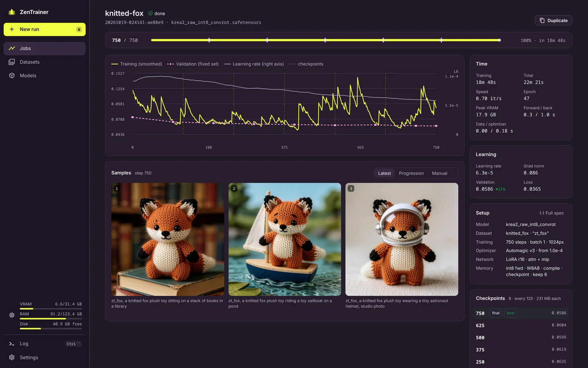The height and width of the screenshot is (368, 588).
Task: Toggle Validation (fixed set) legend series
Action: pos(193,64)
